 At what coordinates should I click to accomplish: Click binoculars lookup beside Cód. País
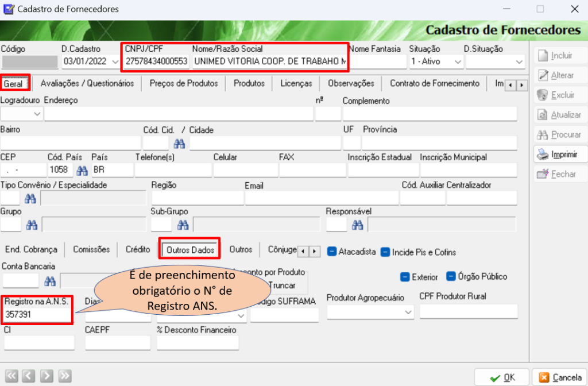82,170
